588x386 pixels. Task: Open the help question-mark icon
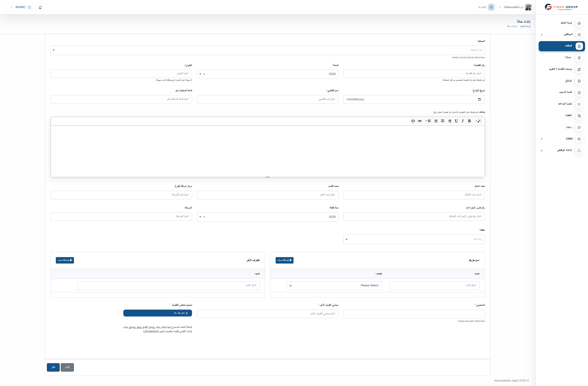point(491,7)
